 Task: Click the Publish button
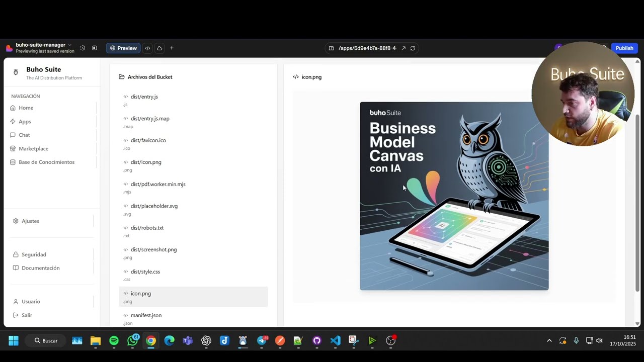pyautogui.click(x=624, y=48)
